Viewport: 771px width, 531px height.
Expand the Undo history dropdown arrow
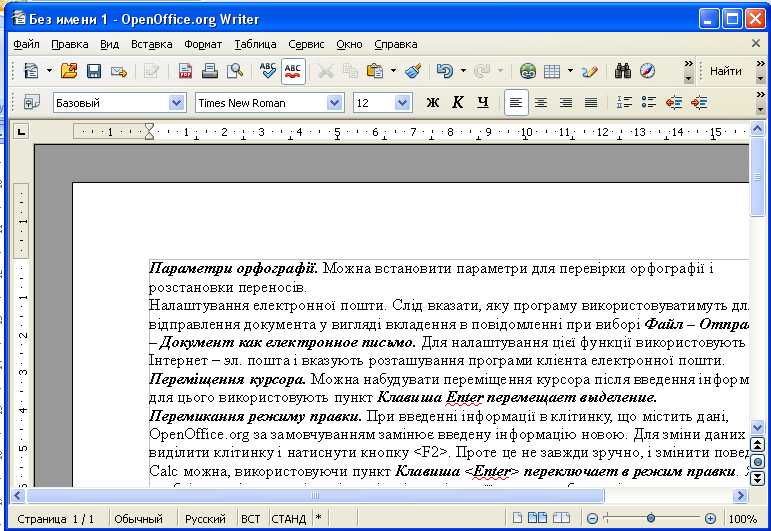pos(463,71)
